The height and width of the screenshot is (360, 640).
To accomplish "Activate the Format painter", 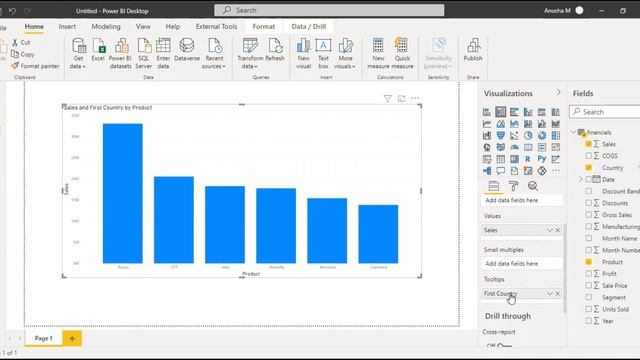I will (36, 66).
